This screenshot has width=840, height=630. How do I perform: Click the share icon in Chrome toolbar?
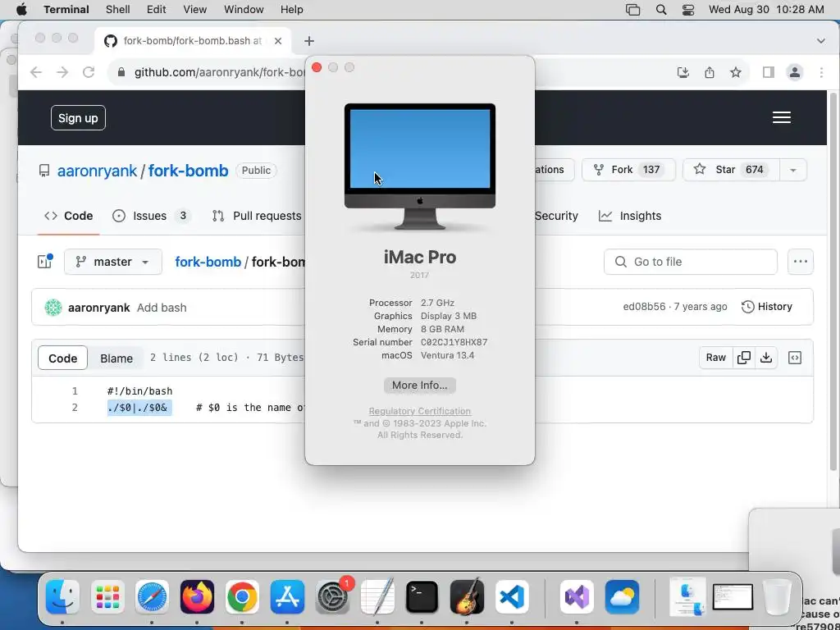[710, 72]
